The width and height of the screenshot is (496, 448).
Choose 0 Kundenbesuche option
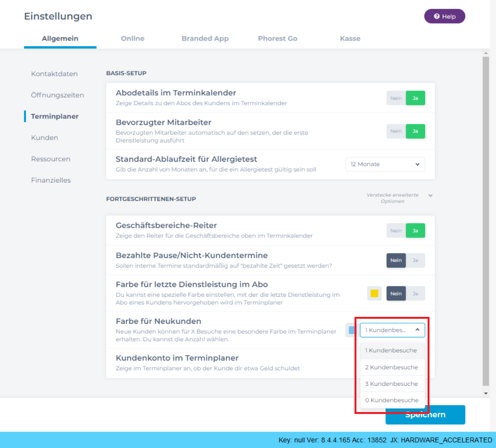[x=392, y=400]
